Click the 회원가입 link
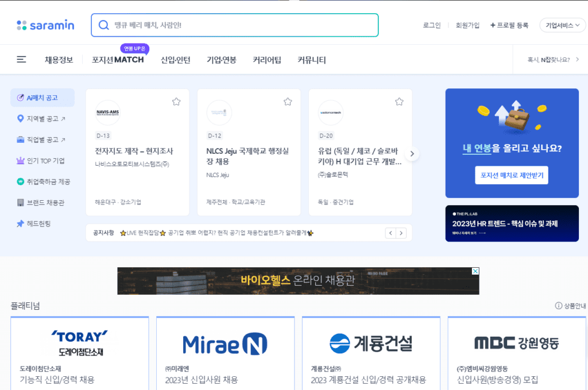This screenshot has width=588, height=390. [467, 25]
